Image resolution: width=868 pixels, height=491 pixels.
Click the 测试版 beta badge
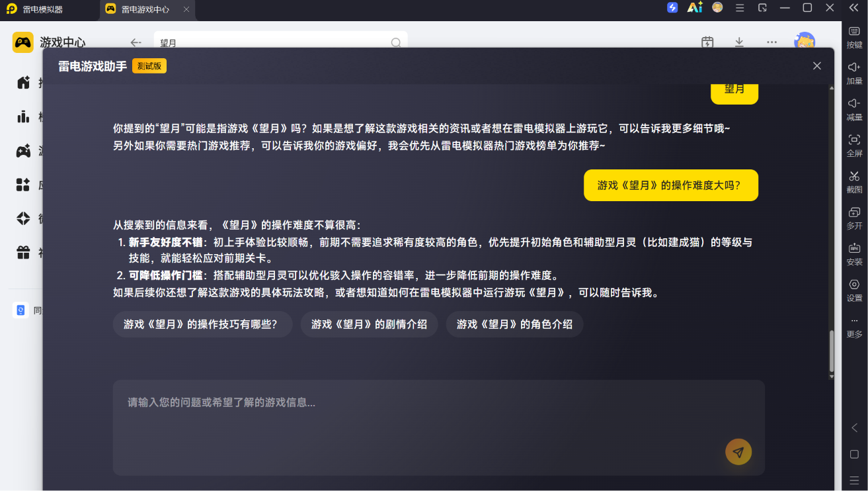point(149,66)
